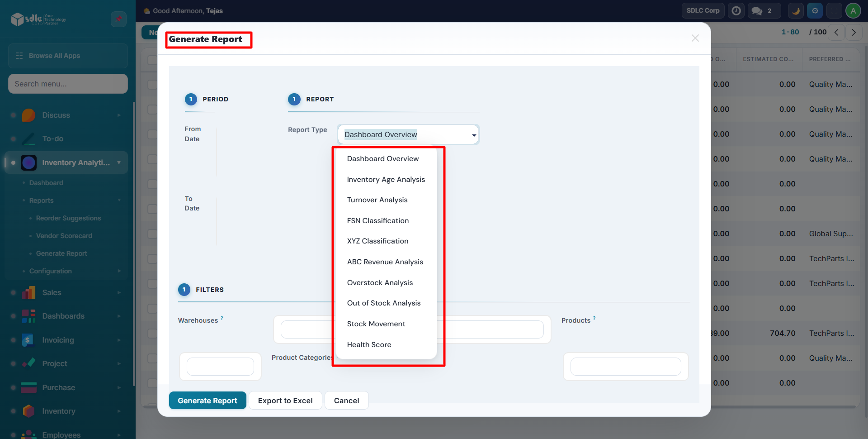The height and width of the screenshot is (439, 868).
Task: Open the chat messages icon
Action: (757, 11)
